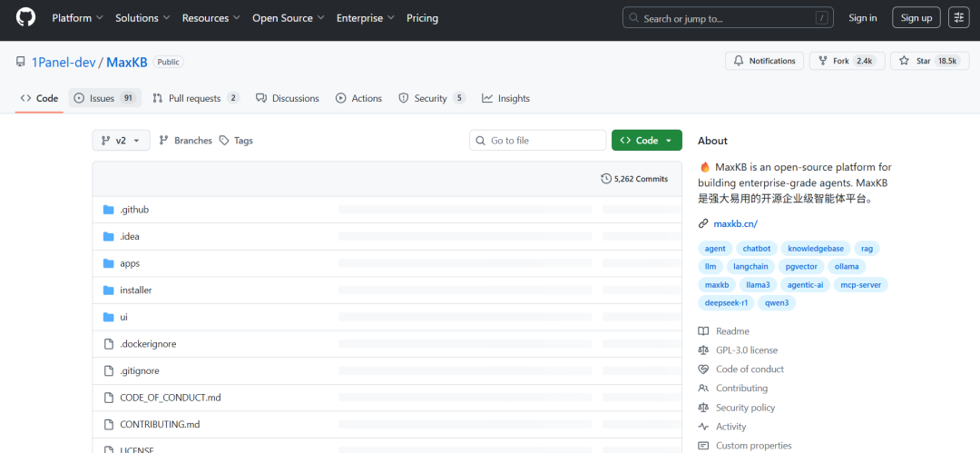Open the Tags link
980x453 pixels.
pyautogui.click(x=236, y=141)
